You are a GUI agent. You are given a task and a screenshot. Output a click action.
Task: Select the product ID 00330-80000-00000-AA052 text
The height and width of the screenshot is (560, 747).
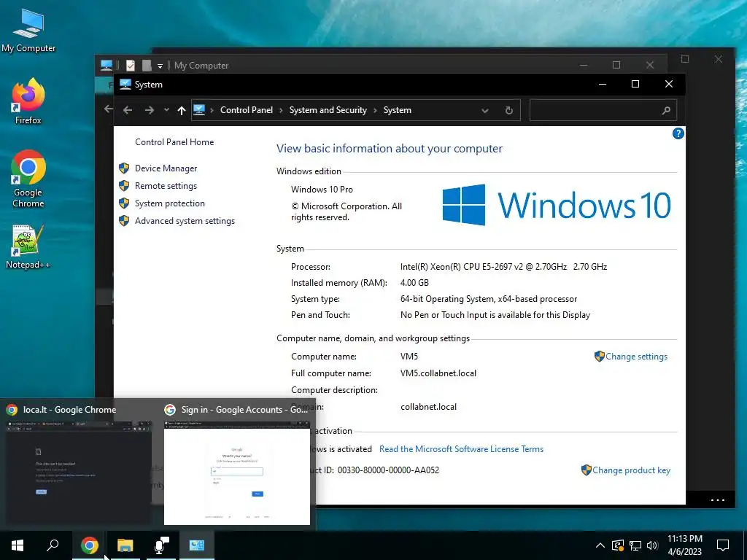tap(388, 470)
